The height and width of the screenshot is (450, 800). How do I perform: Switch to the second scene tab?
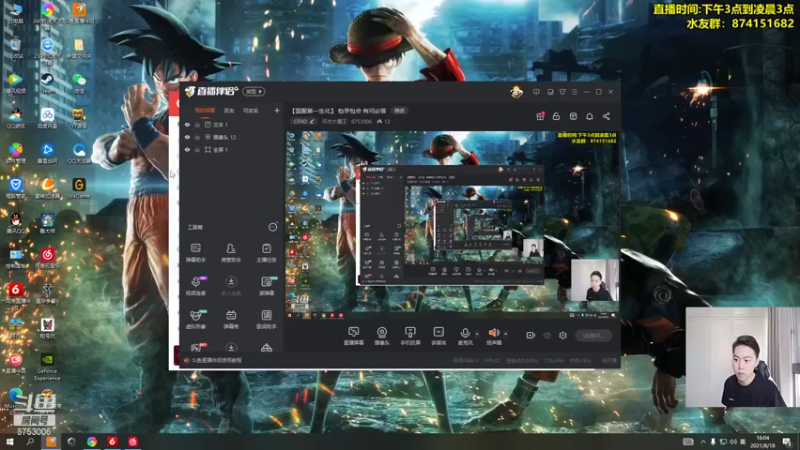[x=229, y=110]
